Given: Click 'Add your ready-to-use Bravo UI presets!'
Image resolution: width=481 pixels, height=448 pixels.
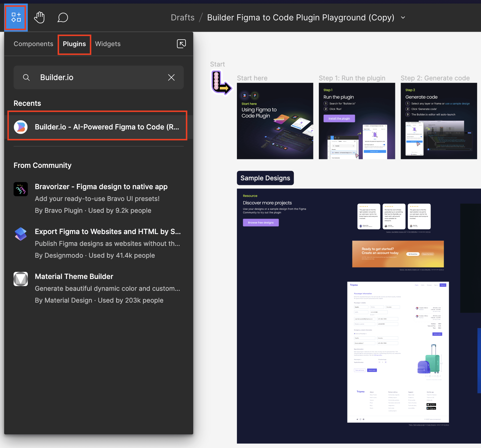Looking at the screenshot, I should (97, 199).
